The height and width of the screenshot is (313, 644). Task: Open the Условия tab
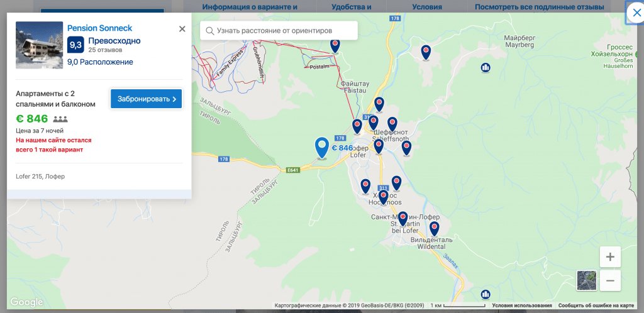427,7
